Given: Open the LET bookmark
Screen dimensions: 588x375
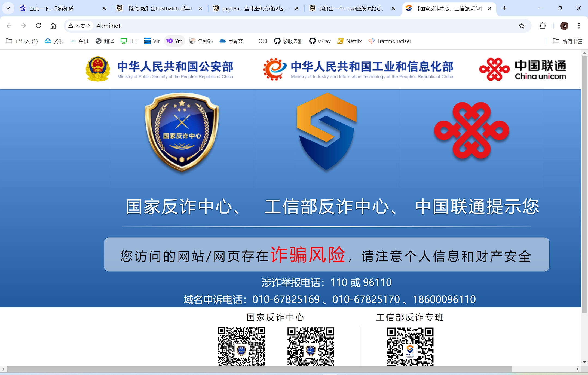Looking at the screenshot, I should [x=129, y=41].
